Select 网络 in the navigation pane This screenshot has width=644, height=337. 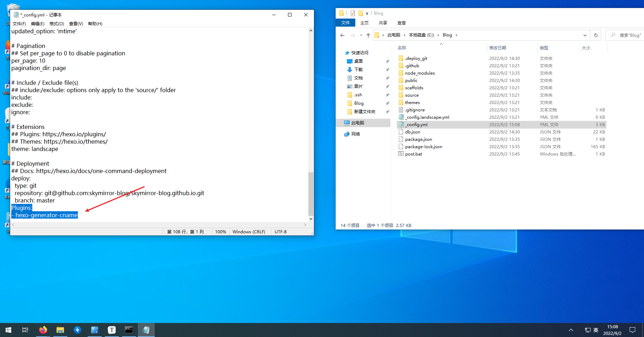tap(355, 134)
